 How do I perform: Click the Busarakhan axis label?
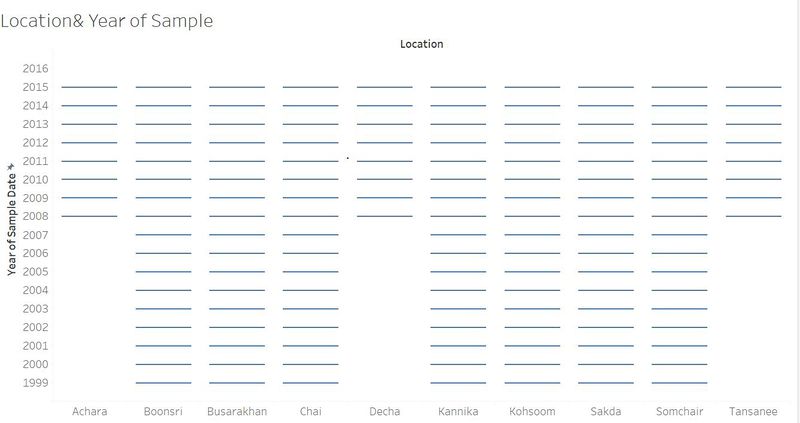coord(237,411)
